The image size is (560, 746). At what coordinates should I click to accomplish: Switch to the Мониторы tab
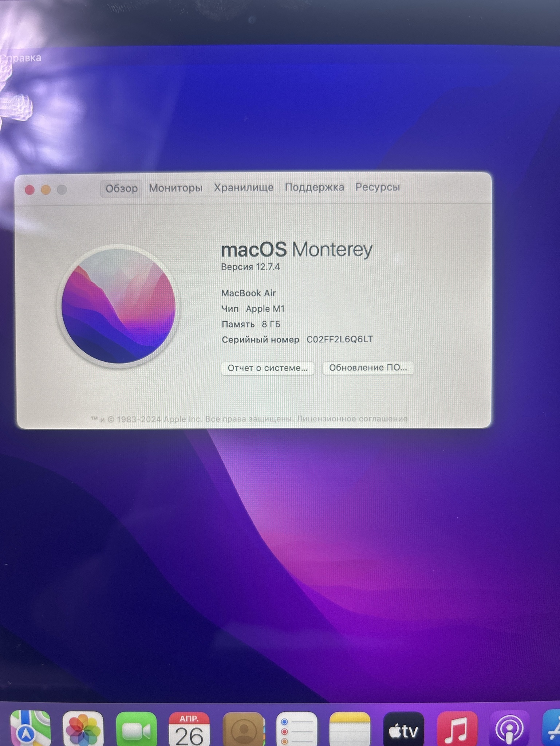(x=176, y=188)
